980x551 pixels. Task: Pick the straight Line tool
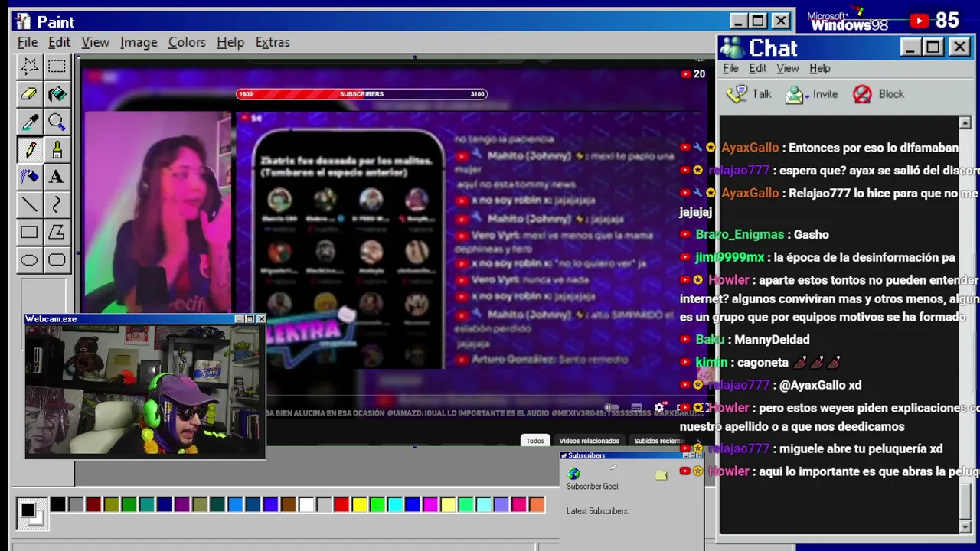(29, 204)
